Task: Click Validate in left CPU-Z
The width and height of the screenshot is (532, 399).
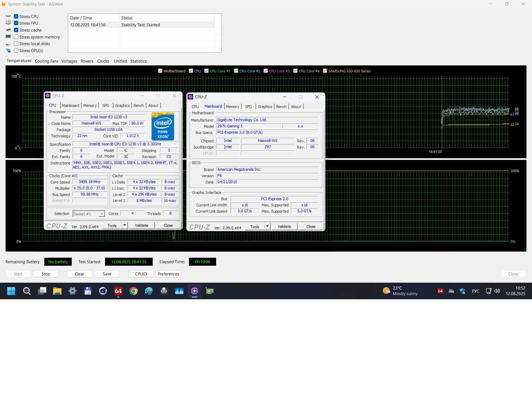Action: [142, 225]
